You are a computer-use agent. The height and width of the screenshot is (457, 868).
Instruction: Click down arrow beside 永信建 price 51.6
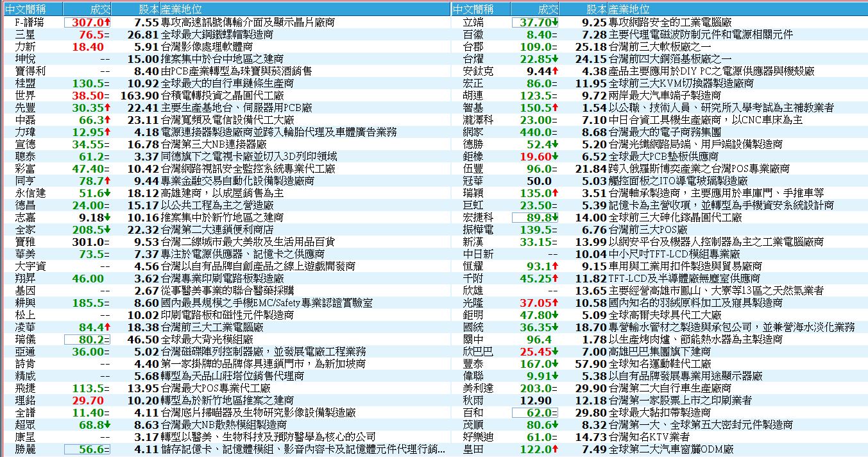point(107,193)
